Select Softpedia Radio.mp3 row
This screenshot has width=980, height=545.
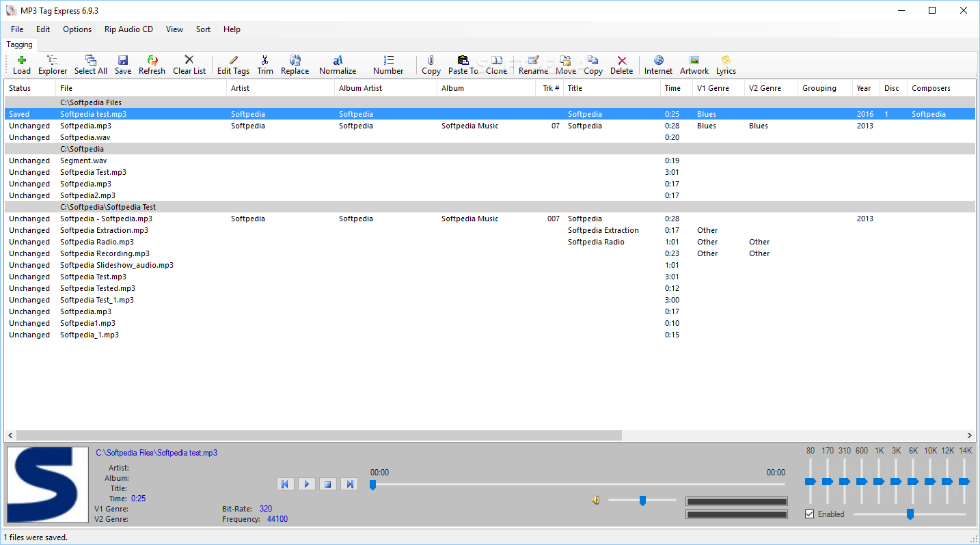490,242
